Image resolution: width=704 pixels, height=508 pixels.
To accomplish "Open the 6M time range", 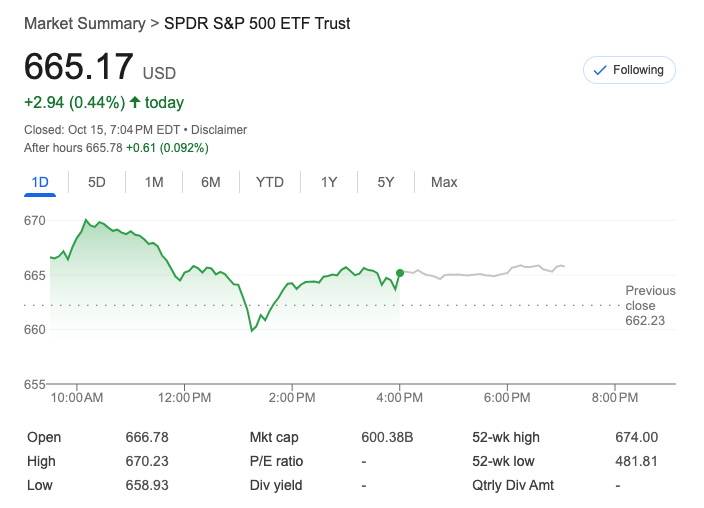I will pos(210,182).
